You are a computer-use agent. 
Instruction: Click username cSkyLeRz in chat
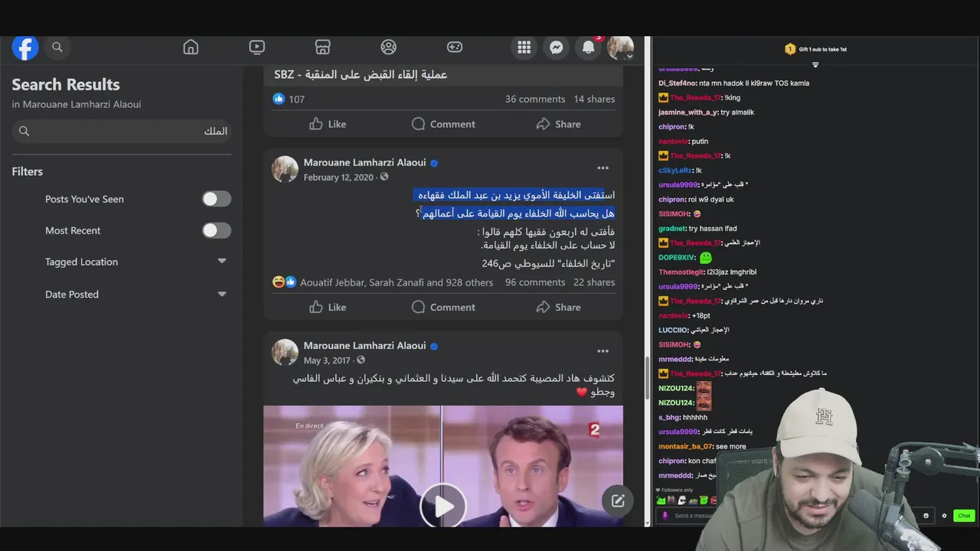pyautogui.click(x=675, y=170)
